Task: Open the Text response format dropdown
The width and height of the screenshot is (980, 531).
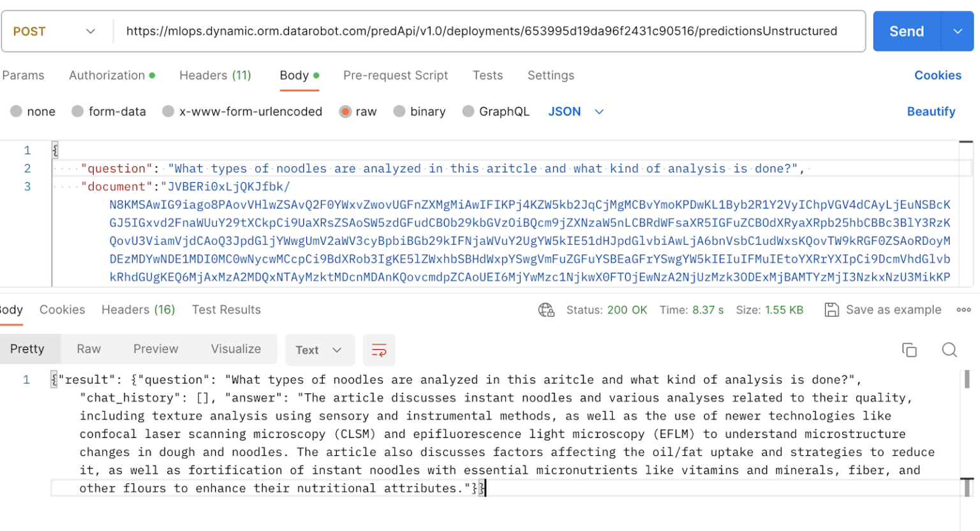Action: [320, 350]
